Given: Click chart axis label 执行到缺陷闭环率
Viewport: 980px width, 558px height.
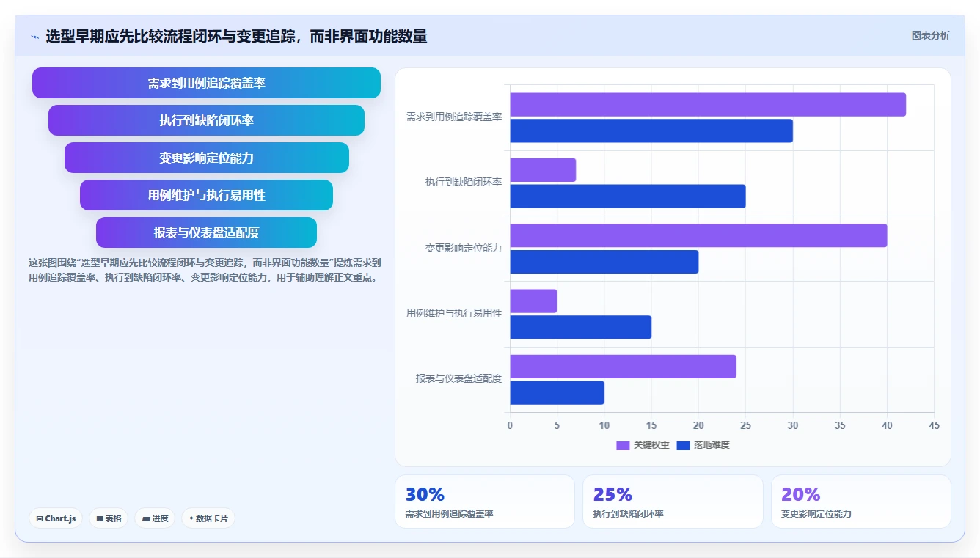Looking at the screenshot, I should click(x=464, y=182).
